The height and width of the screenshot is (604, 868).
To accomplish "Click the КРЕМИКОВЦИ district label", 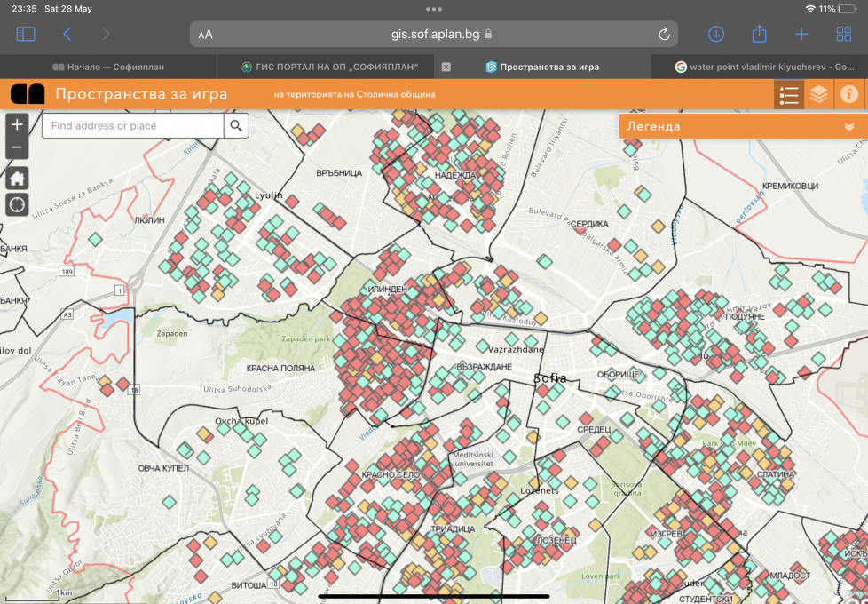I will (790, 186).
